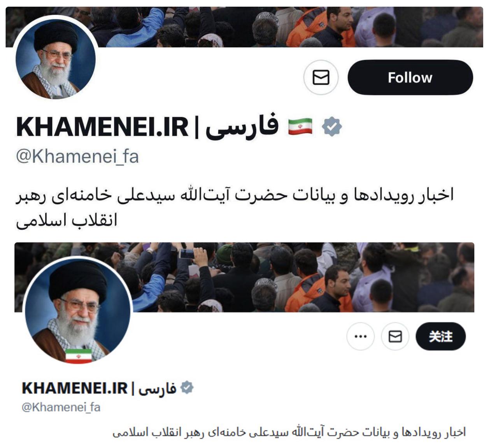Click the 关注 follow button
This screenshot has width=498, height=448.
coord(440,336)
